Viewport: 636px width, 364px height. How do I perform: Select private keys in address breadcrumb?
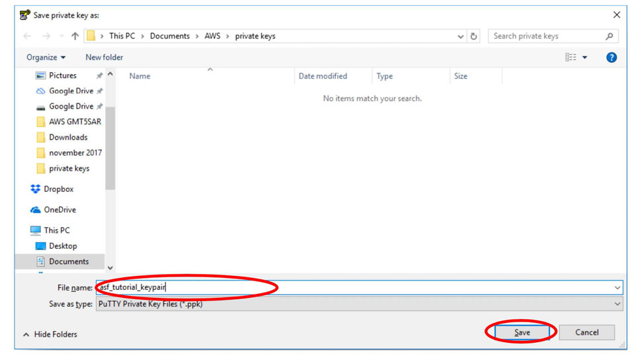point(255,36)
